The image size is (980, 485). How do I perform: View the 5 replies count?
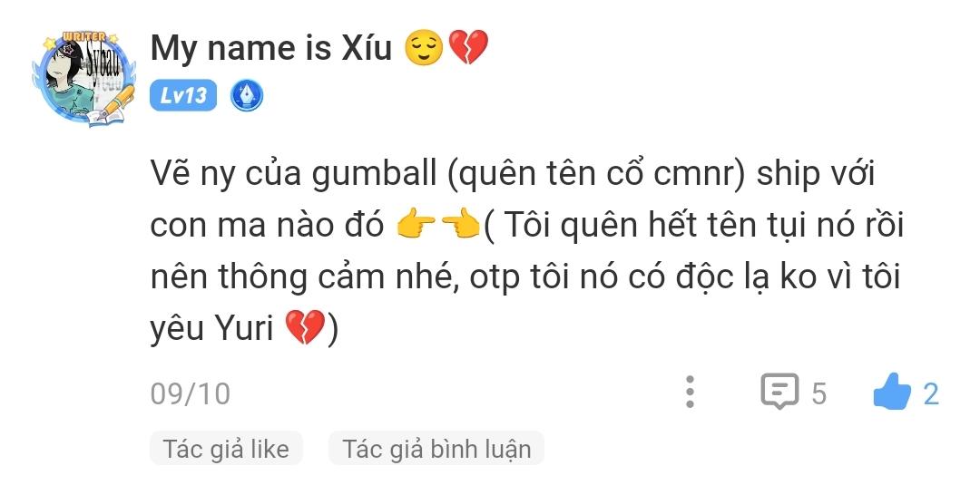tap(818, 393)
